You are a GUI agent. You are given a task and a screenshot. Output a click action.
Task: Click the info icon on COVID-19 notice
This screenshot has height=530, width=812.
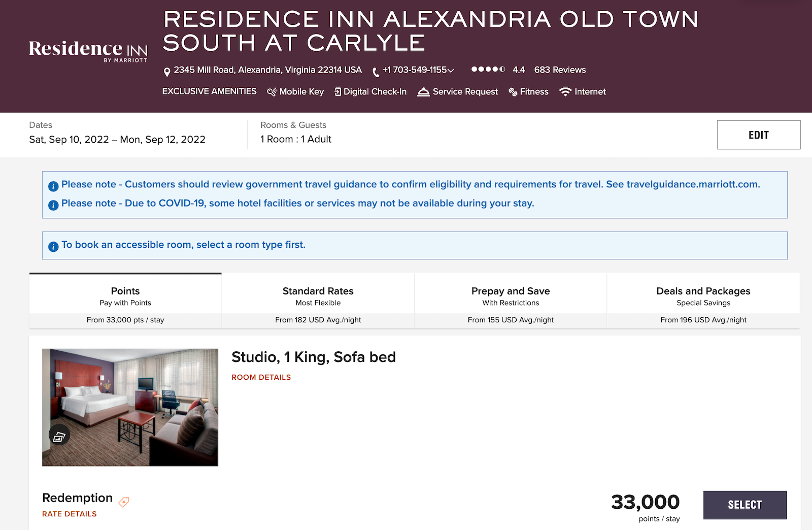[53, 205]
